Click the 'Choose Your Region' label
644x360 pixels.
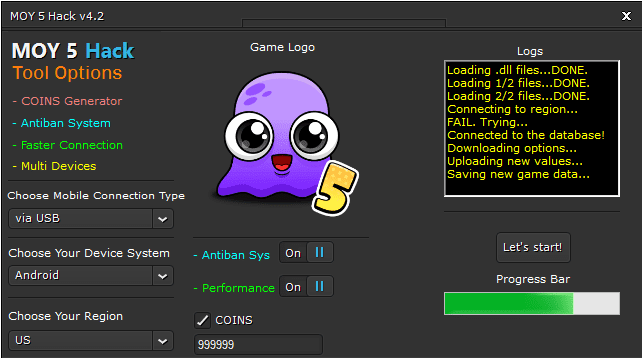click(66, 316)
